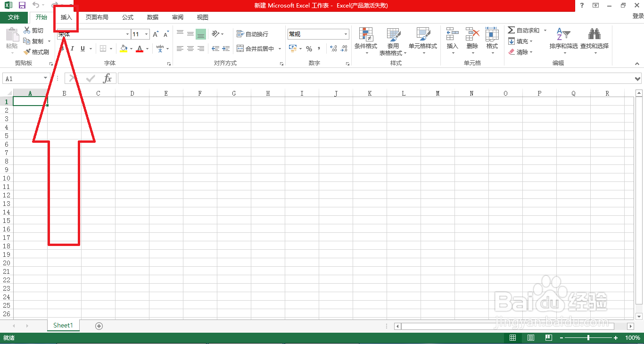
Task: Increase font size with the larger A icon
Action: 156,34
